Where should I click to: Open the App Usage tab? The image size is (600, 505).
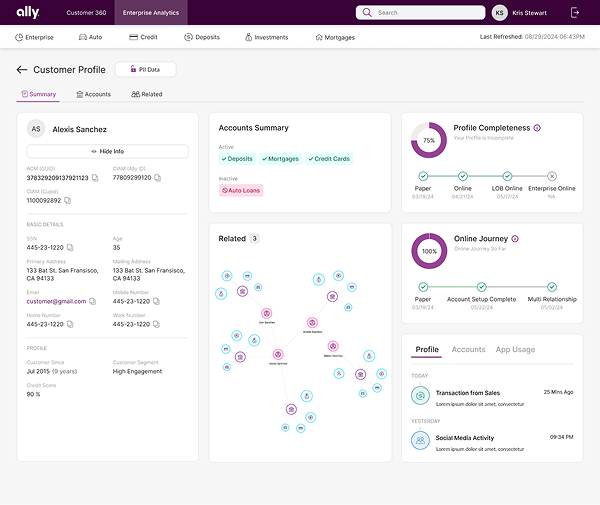point(515,350)
